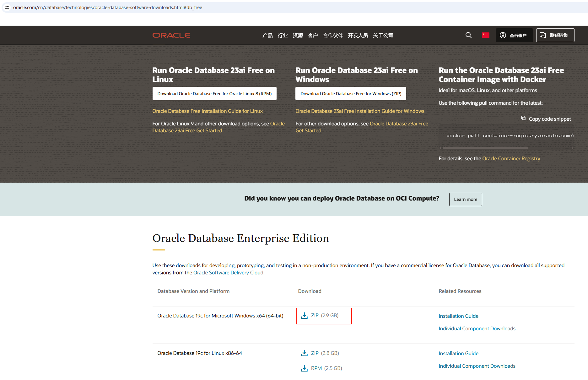Click the 'Download' column header
The width and height of the screenshot is (588, 380).
pyautogui.click(x=310, y=291)
